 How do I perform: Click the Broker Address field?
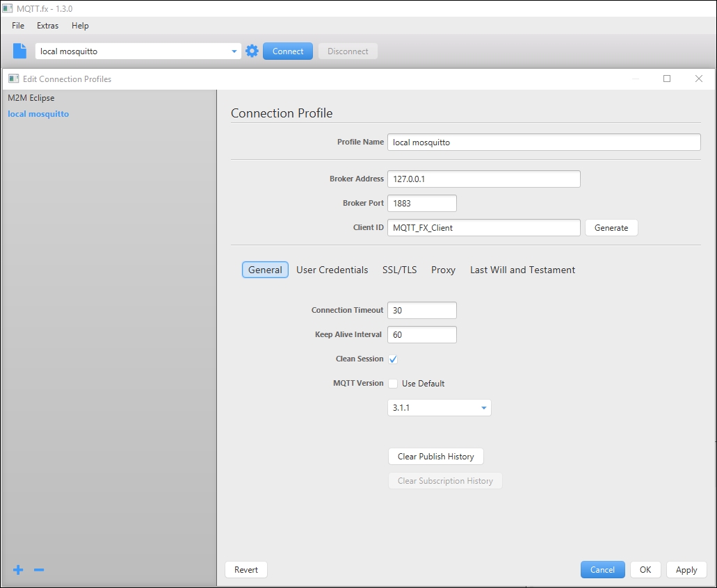(484, 179)
